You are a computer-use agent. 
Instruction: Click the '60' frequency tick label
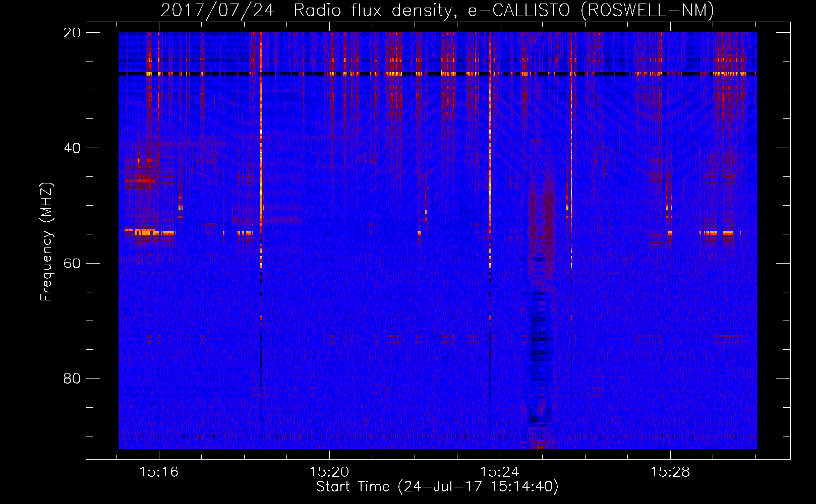tap(72, 263)
